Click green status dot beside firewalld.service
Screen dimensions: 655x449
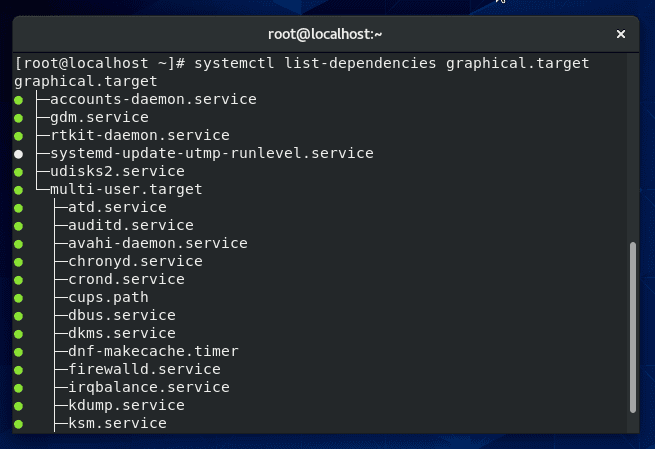tap(18, 370)
